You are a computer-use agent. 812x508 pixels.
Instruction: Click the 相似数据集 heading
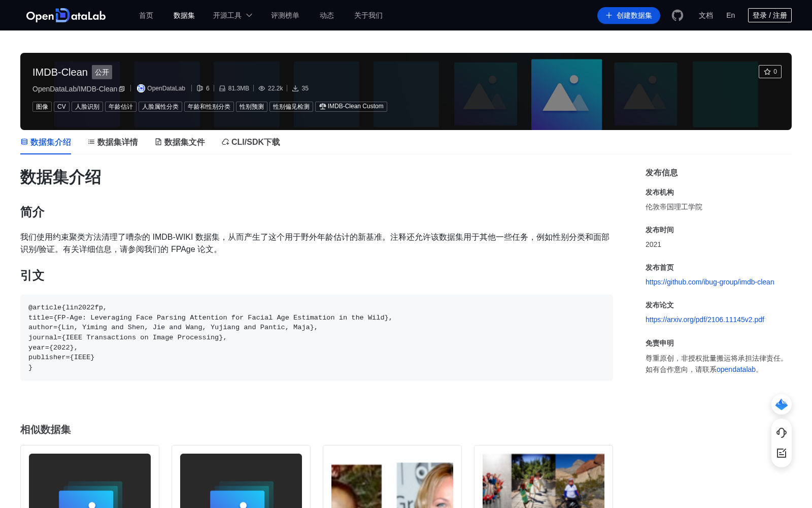[46, 429]
